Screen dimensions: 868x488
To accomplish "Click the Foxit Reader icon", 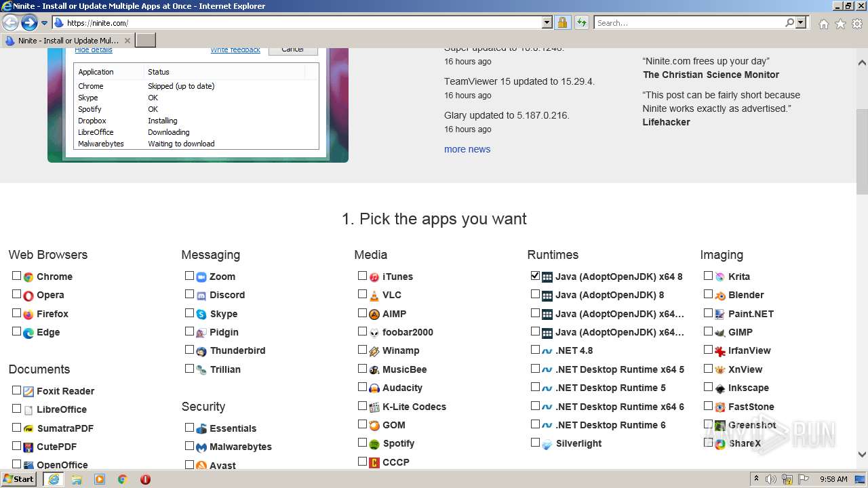I will point(28,392).
